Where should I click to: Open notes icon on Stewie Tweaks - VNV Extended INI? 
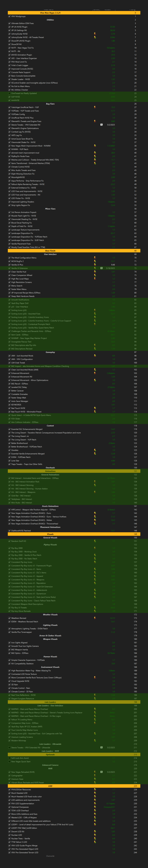(x=101, y=125)
